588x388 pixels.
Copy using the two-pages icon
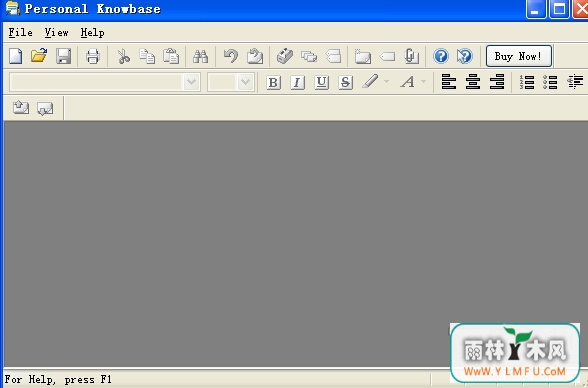pyautogui.click(x=147, y=56)
